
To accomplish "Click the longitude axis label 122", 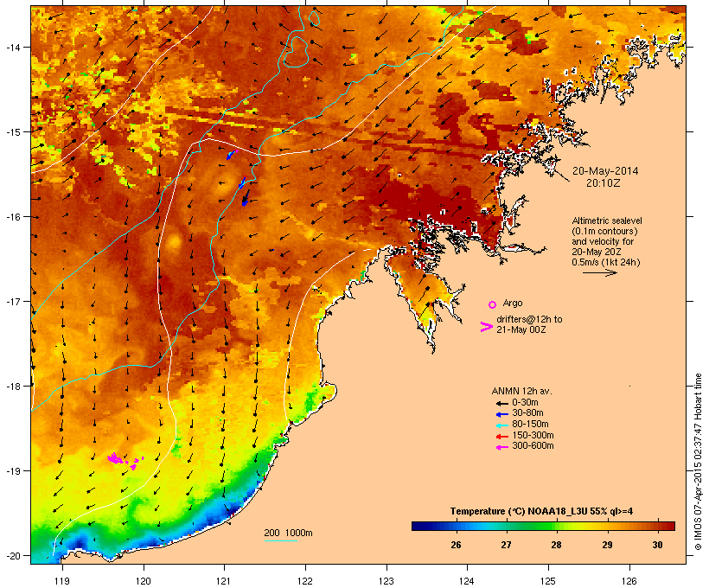I will [305, 581].
